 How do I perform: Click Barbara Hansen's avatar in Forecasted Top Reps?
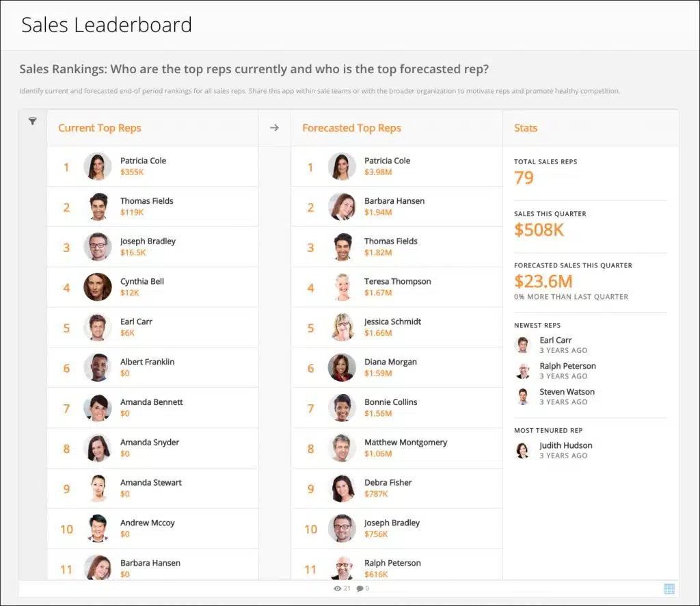pos(342,207)
